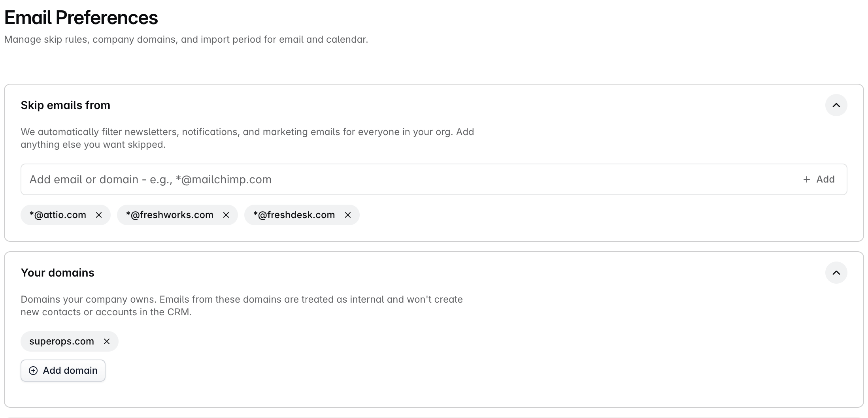This screenshot has width=868, height=418.
Task: Click the Add text in skip input
Action: pyautogui.click(x=825, y=179)
